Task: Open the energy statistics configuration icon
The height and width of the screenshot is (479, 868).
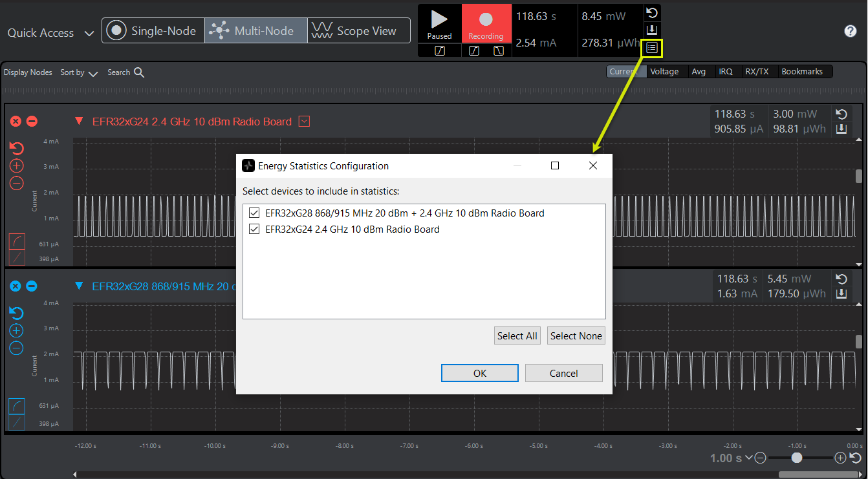Action: point(652,48)
